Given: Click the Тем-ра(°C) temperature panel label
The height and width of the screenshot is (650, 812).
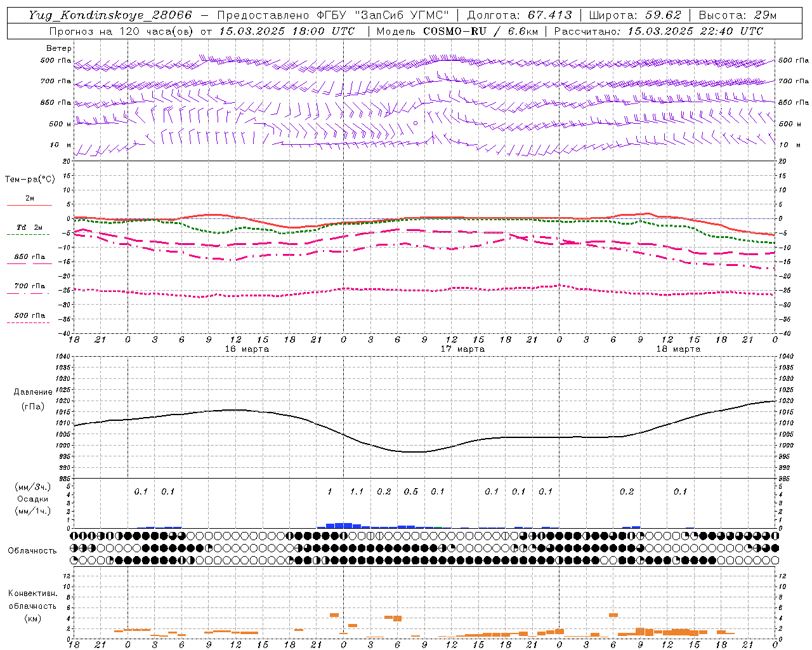Looking at the screenshot, I should tap(30, 180).
